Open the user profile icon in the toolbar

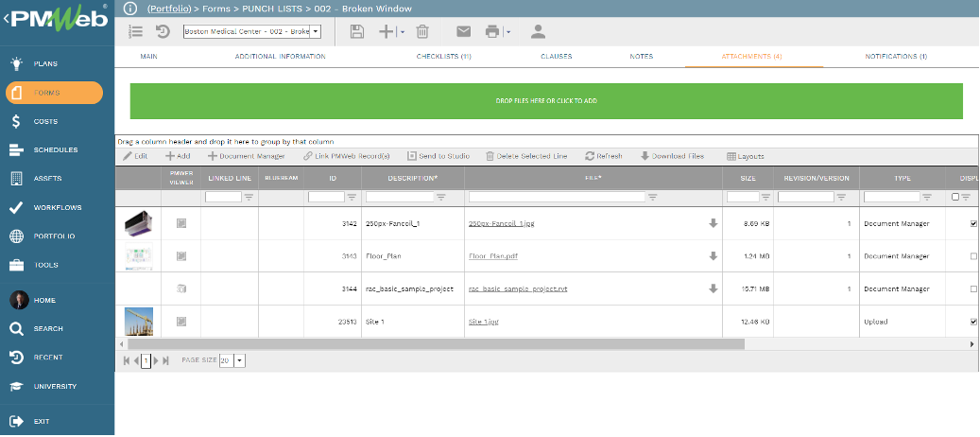coord(538,32)
